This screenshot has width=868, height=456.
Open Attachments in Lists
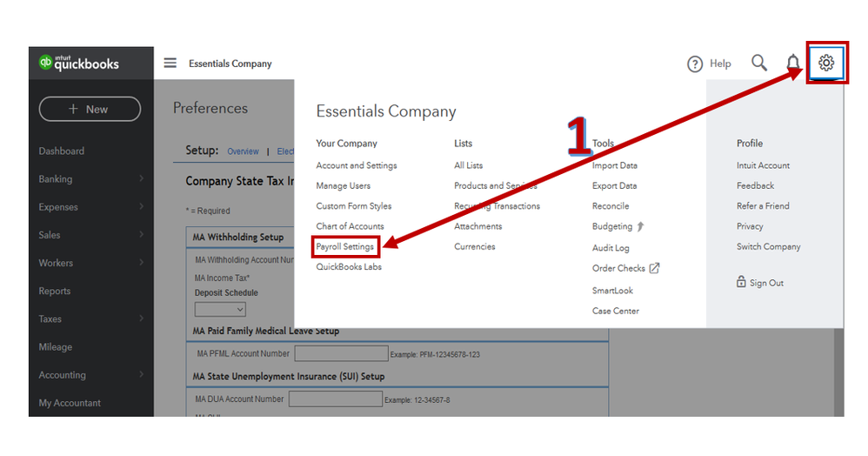(x=478, y=226)
